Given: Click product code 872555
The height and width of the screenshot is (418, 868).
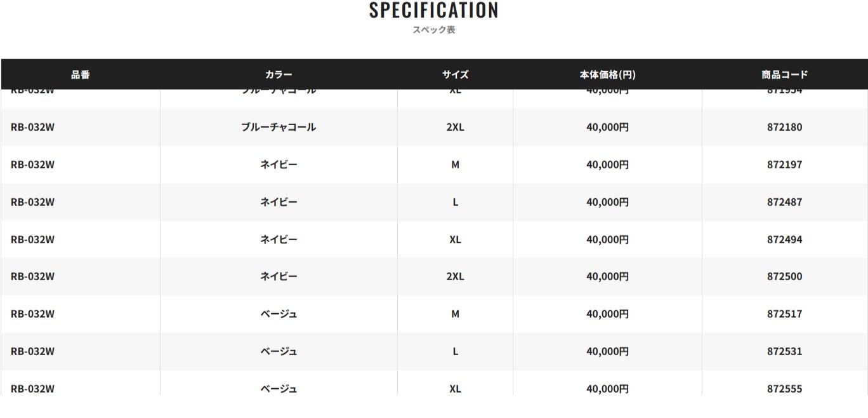Looking at the screenshot, I should (784, 388).
